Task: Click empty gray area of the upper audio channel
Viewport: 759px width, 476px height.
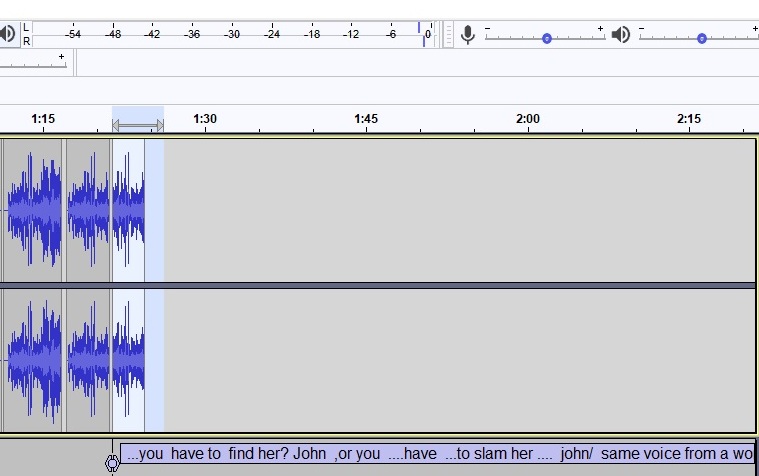Action: pyautogui.click(x=450, y=210)
